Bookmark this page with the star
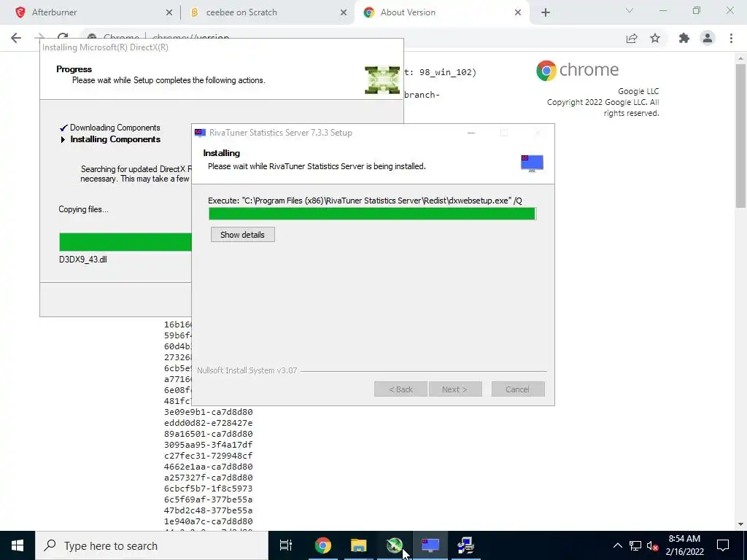 click(x=655, y=38)
